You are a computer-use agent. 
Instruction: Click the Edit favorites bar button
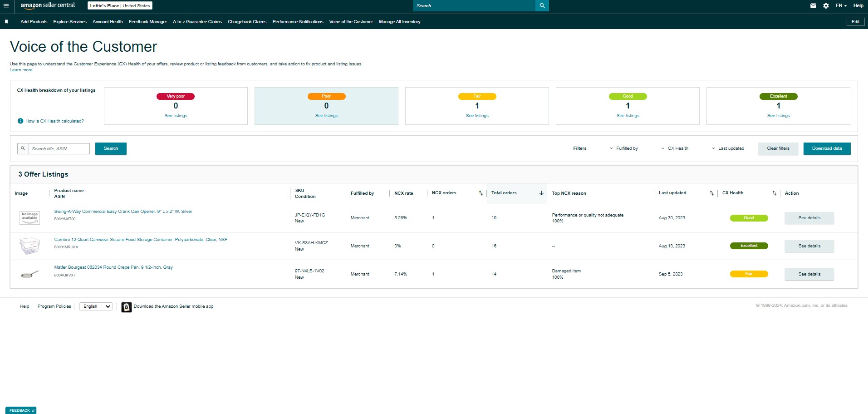(855, 22)
